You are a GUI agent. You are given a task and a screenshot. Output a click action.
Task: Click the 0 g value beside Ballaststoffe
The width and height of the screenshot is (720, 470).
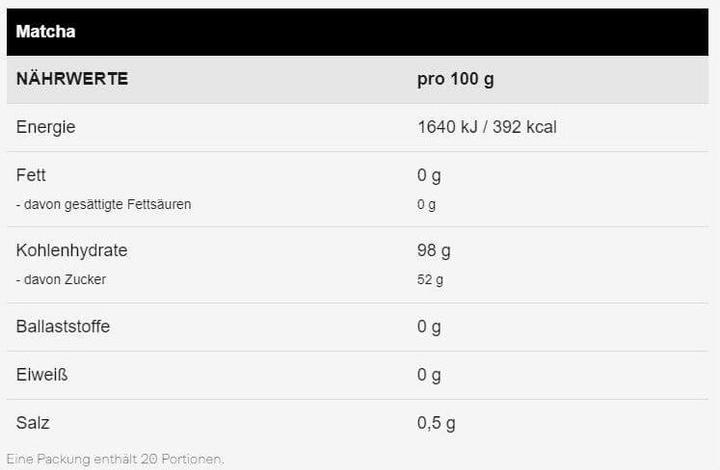(x=429, y=326)
